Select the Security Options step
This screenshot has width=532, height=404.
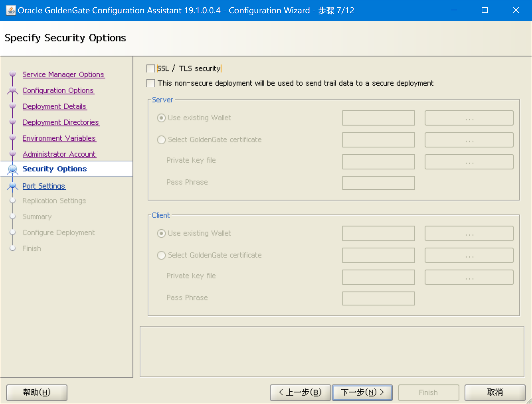(x=55, y=169)
